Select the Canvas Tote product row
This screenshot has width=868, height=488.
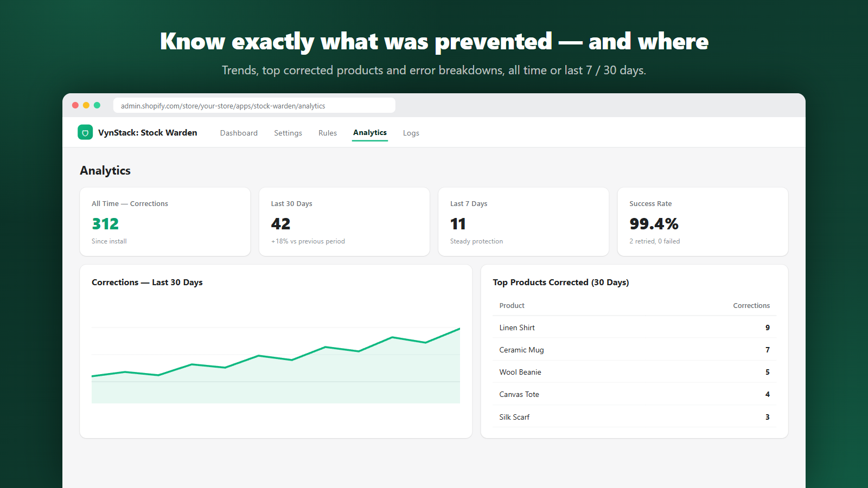[634, 394]
